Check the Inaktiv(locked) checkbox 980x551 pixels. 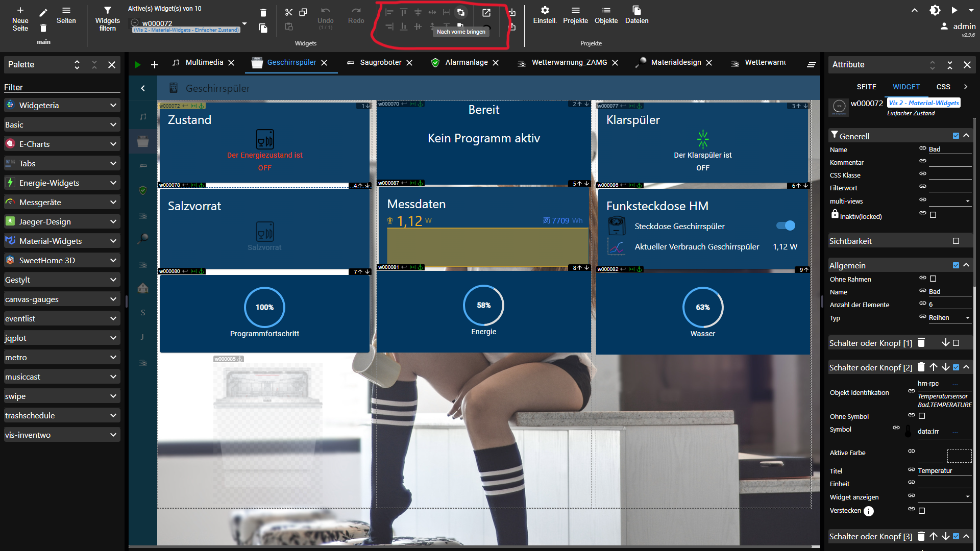(x=933, y=215)
